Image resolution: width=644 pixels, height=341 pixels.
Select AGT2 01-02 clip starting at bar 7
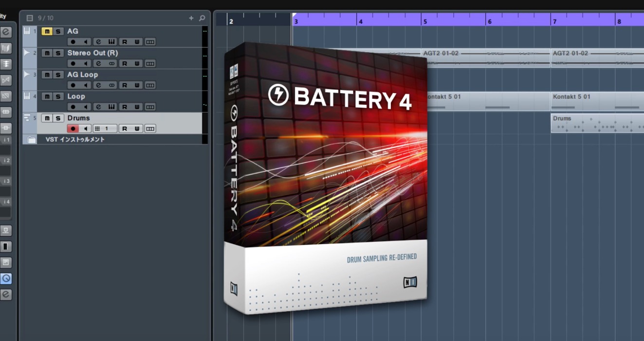[x=597, y=58]
